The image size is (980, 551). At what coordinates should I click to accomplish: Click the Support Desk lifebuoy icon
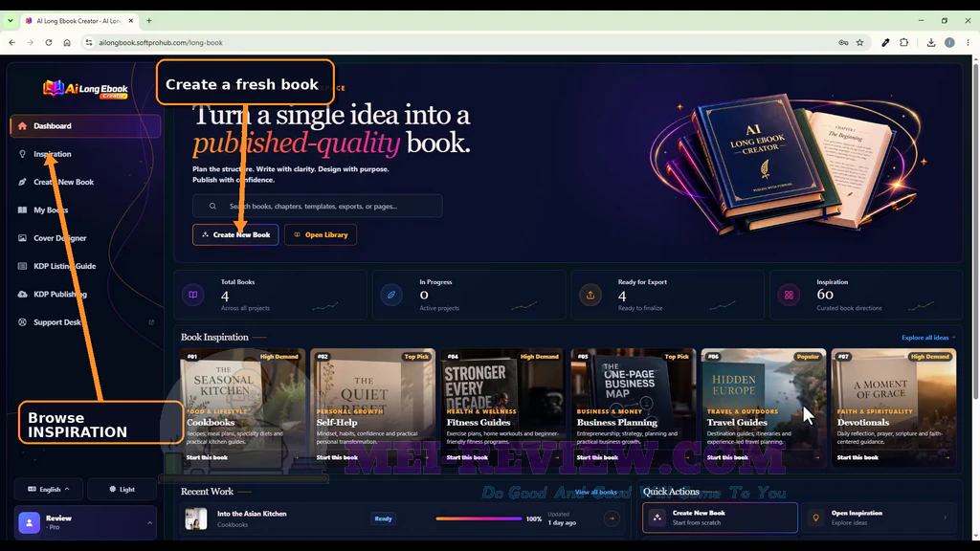click(23, 322)
